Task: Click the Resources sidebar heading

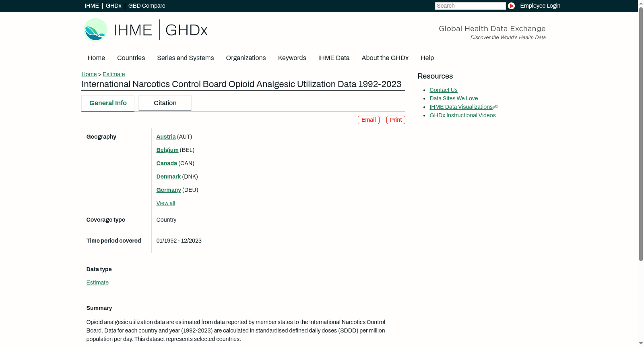Action: tap(435, 76)
